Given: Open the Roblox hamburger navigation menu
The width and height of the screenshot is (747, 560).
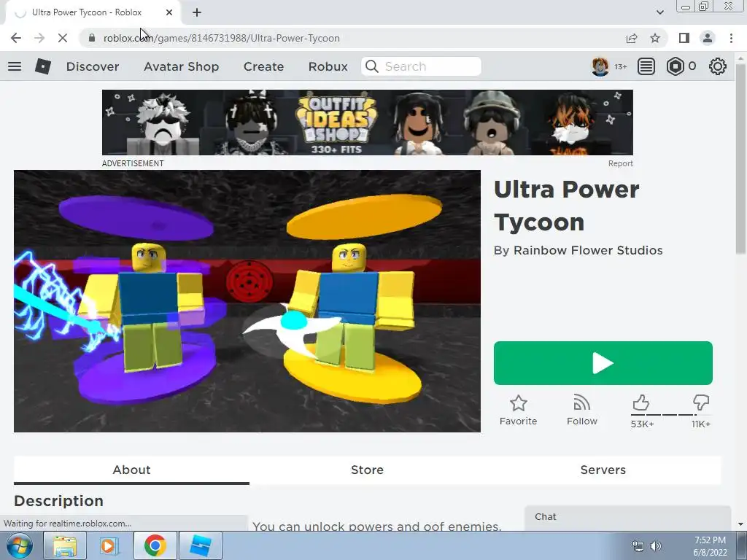Looking at the screenshot, I should (x=15, y=66).
